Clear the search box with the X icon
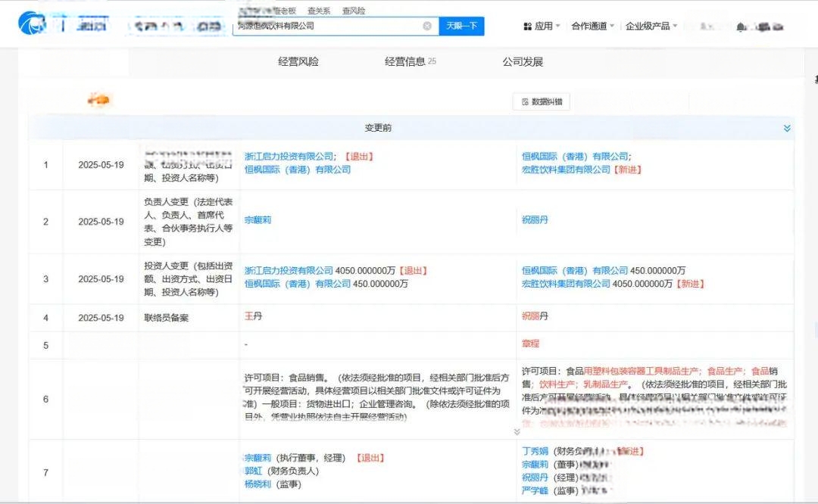818x504 pixels. coord(426,26)
